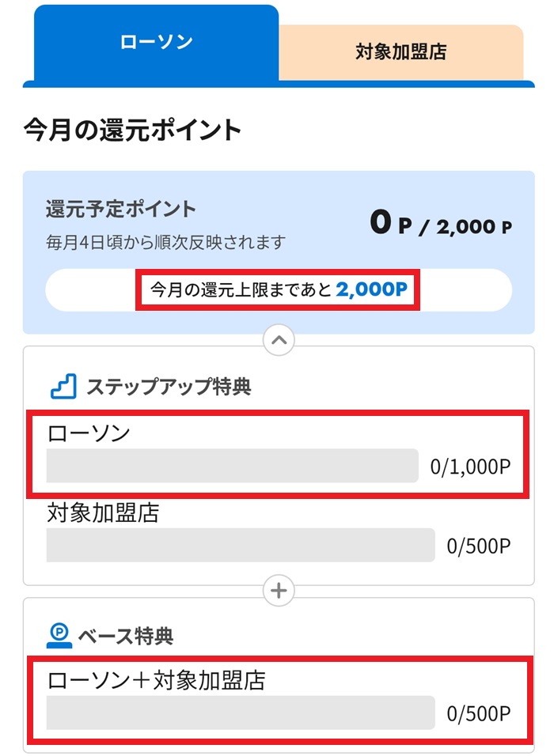Click the ローソン label under ステップアップ特典
This screenshot has height=756, width=554.
click(88, 433)
